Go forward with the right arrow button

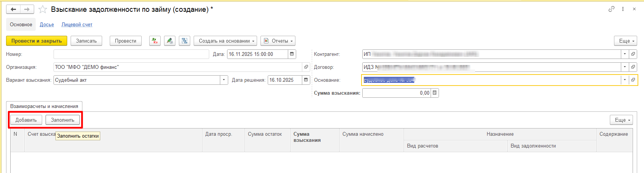(x=27, y=9)
